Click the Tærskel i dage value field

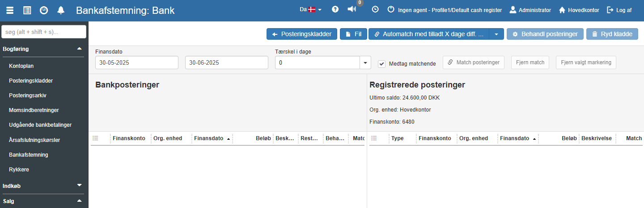(318, 63)
